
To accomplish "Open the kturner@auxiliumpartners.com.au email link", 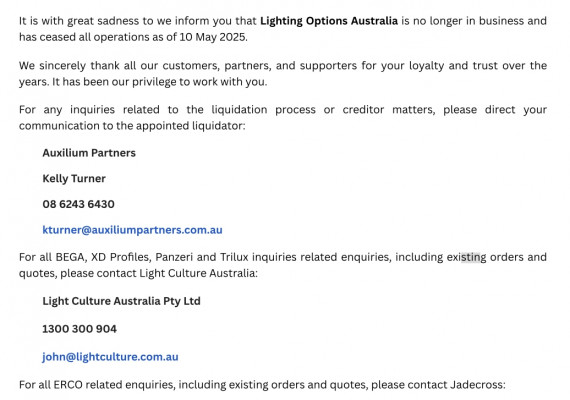I will pos(132,230).
